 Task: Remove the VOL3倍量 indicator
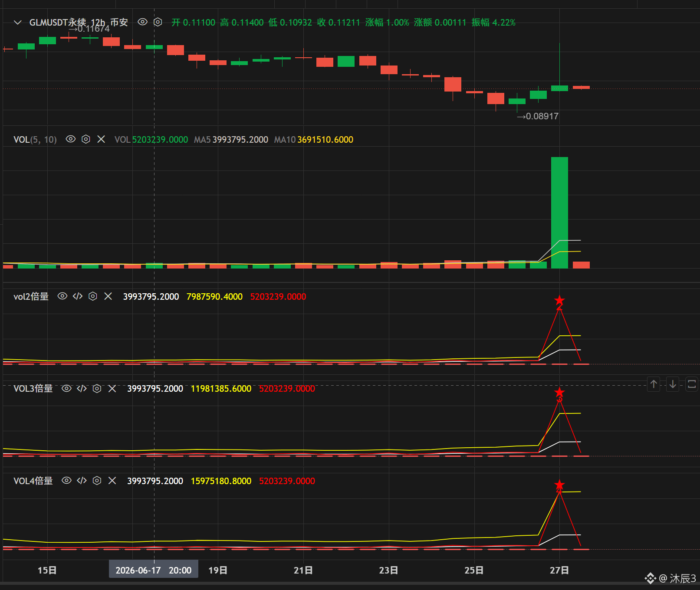pyautogui.click(x=112, y=389)
